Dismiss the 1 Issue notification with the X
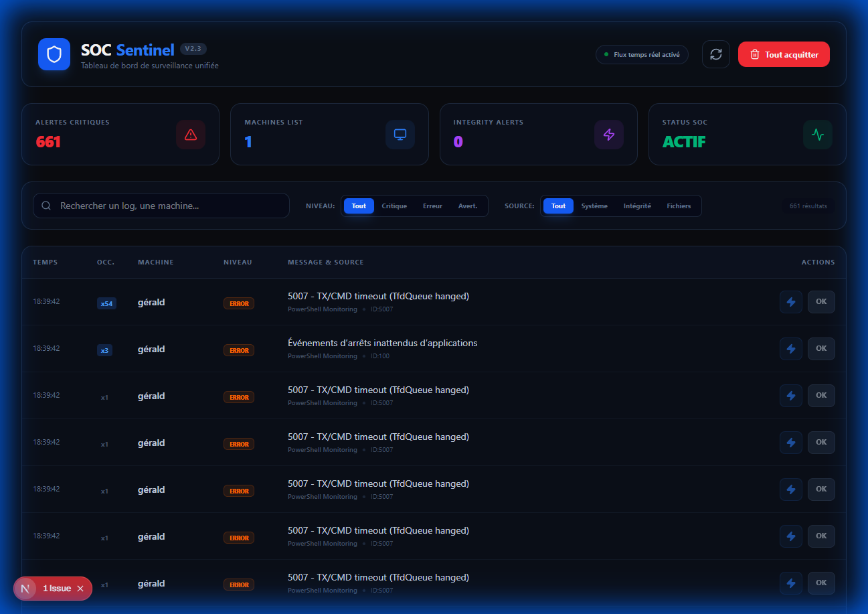This screenshot has width=868, height=614. [x=80, y=588]
